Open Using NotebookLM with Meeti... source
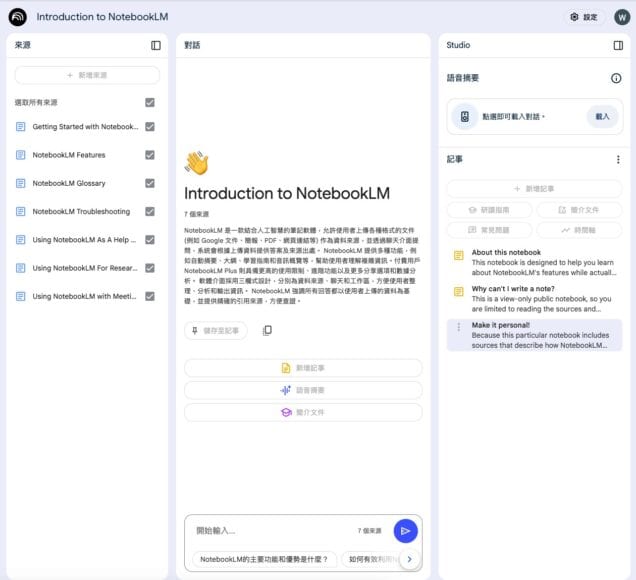Screen dimensions: 636x580 coord(84,296)
